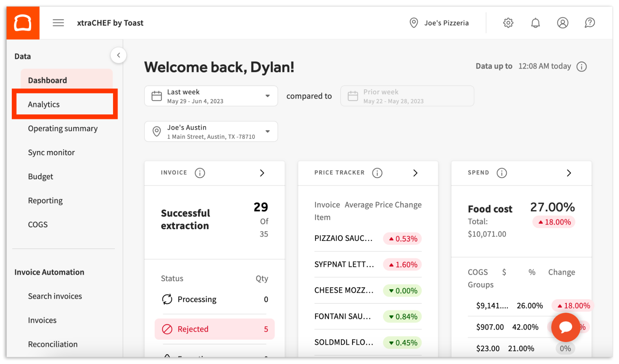This screenshot has height=364, width=619.
Task: Open the hamburger menu icon
Action: [58, 23]
